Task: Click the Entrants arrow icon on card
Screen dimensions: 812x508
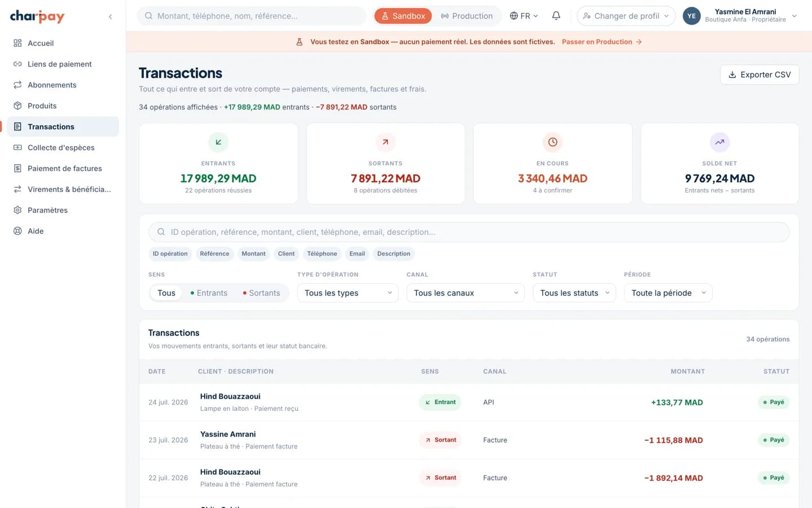Action: tap(218, 142)
